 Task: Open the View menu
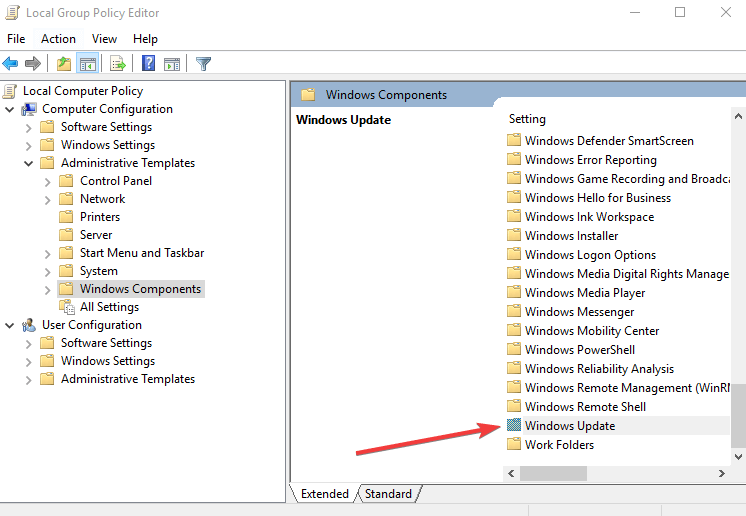(x=104, y=39)
